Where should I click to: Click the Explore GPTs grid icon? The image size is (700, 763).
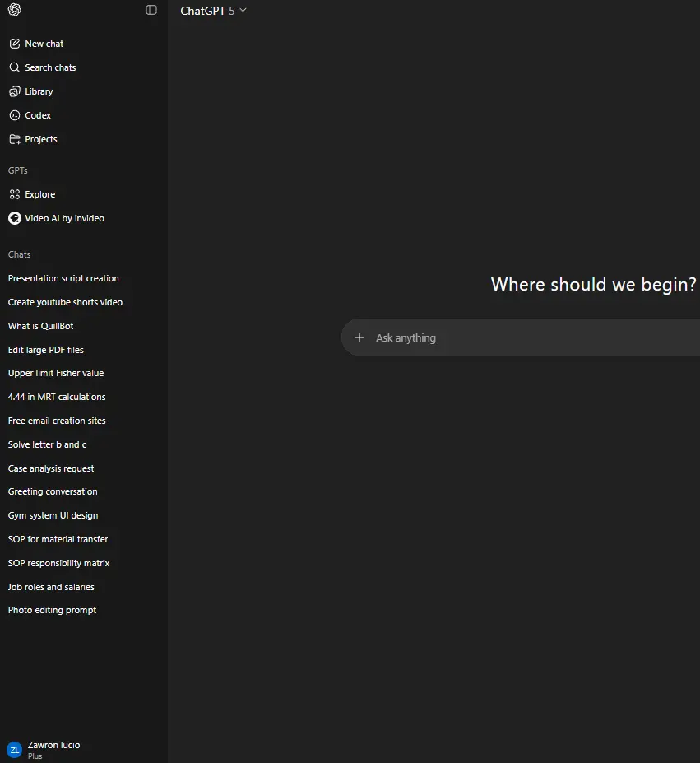[x=15, y=194]
